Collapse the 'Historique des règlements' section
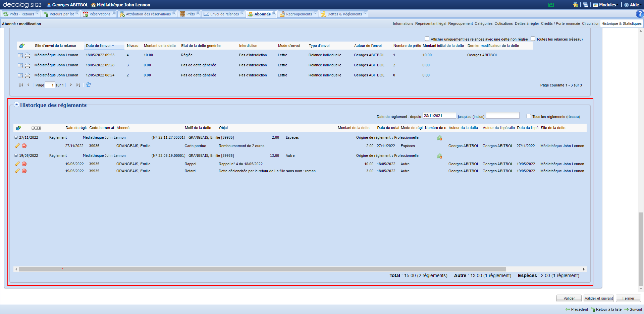Viewport: 644px width, 314px height. pyautogui.click(x=16, y=105)
